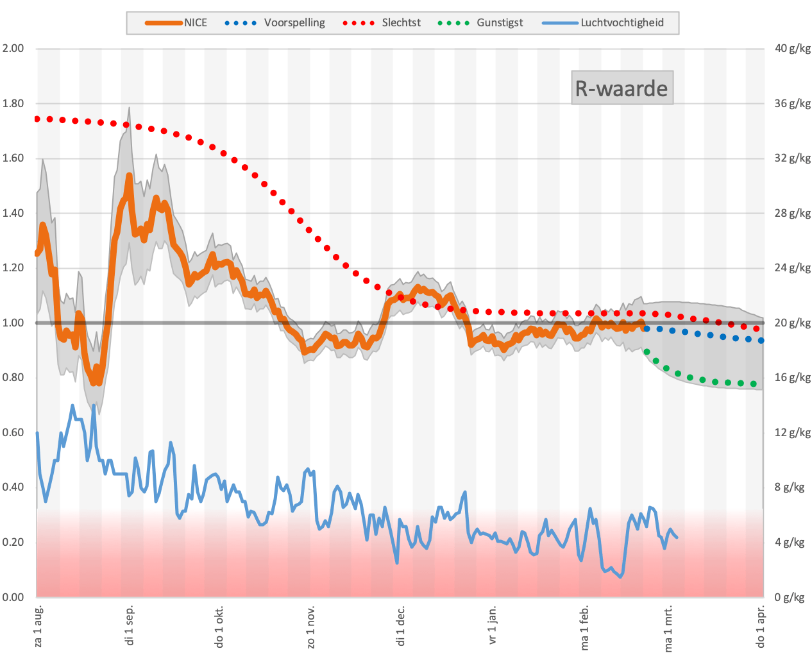Click the Slechtst legend label

[382, 22]
